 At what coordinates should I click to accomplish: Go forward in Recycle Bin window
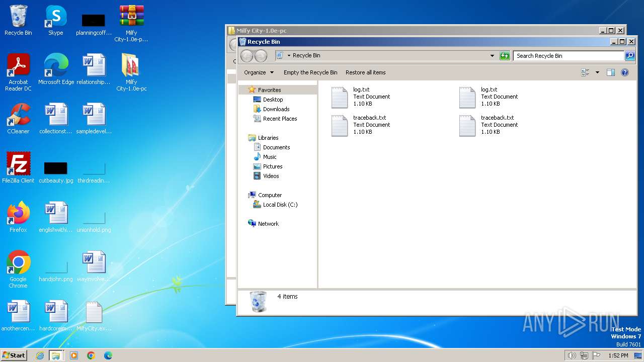coord(261,56)
